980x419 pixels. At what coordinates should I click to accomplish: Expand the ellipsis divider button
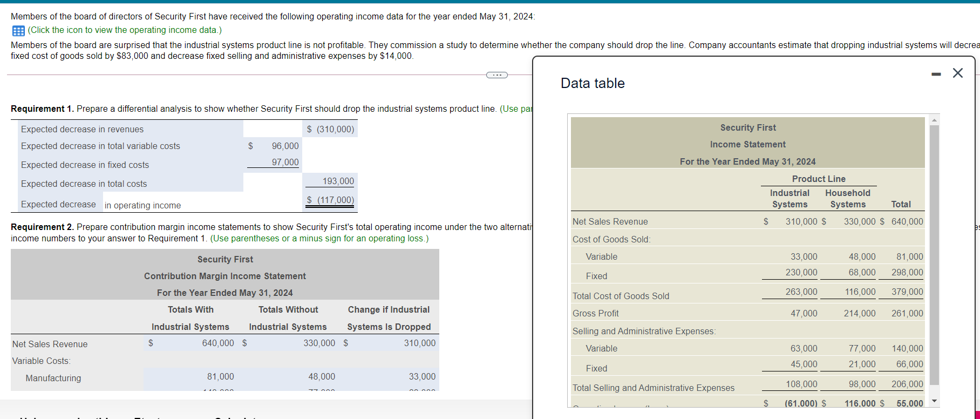click(x=497, y=75)
